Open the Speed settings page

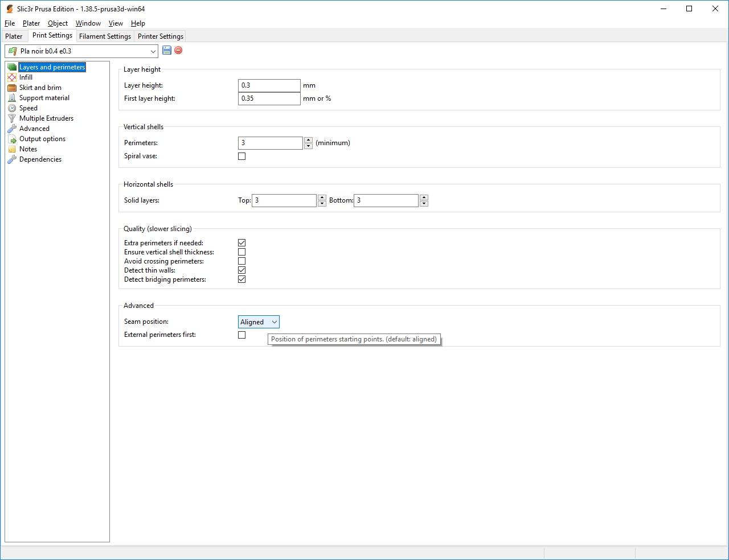[28, 108]
